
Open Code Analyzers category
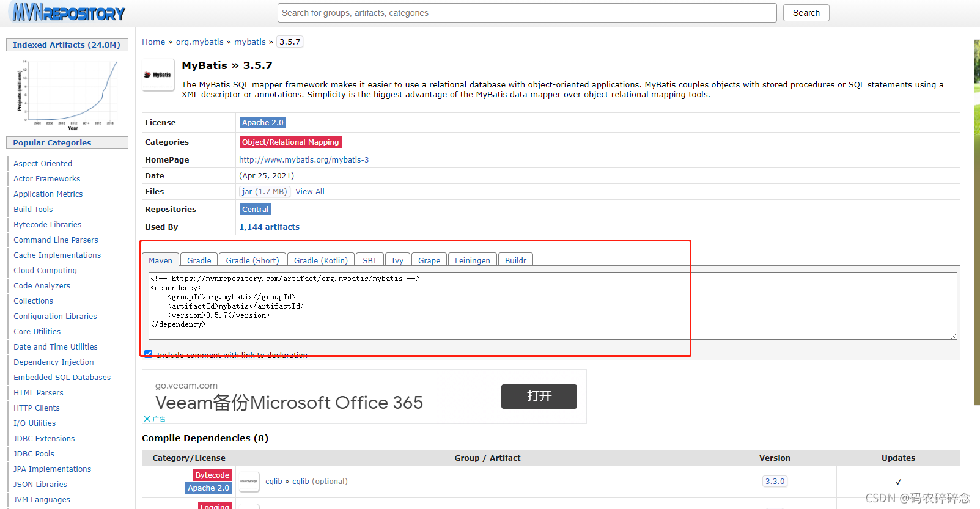coord(42,285)
